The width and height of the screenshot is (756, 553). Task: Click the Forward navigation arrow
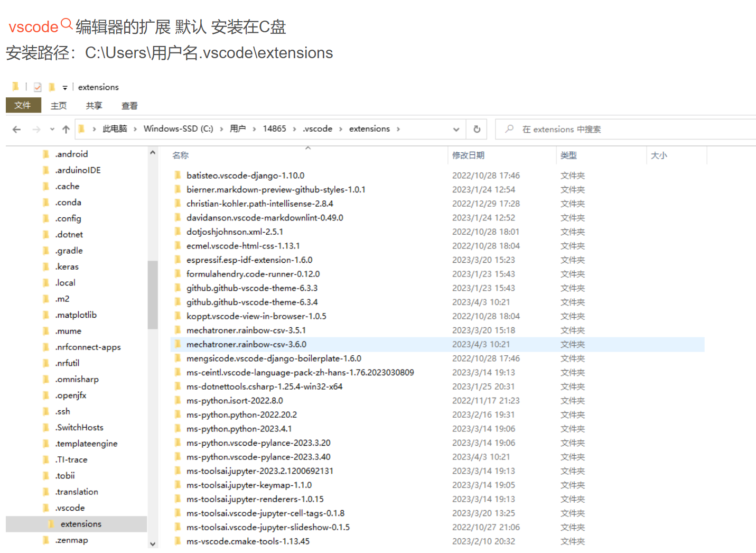[x=36, y=129]
